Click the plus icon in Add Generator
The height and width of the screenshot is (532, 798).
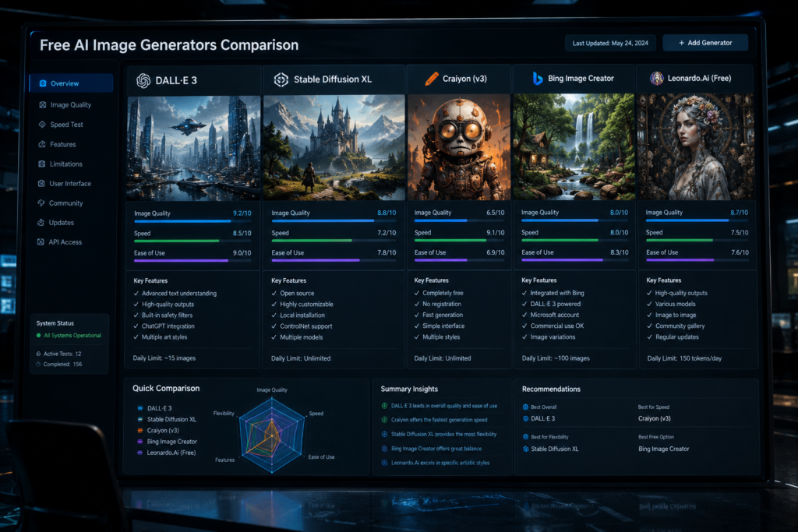click(x=681, y=44)
